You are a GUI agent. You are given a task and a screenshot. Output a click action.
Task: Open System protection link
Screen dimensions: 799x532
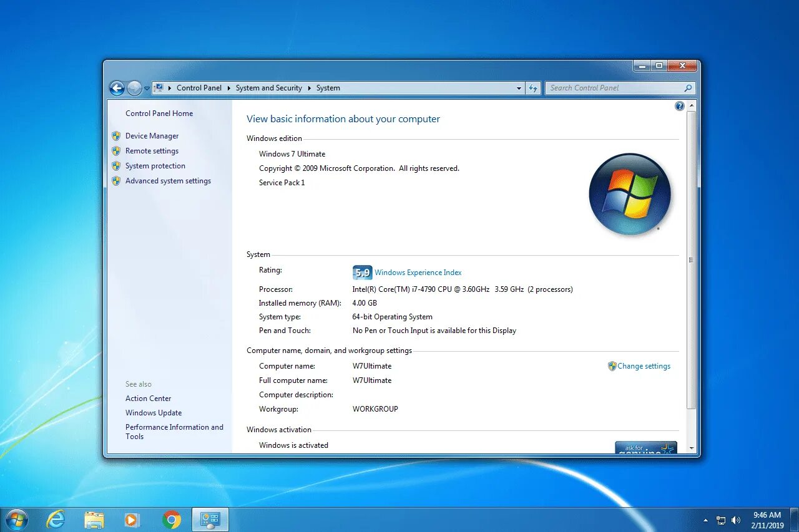tap(155, 166)
